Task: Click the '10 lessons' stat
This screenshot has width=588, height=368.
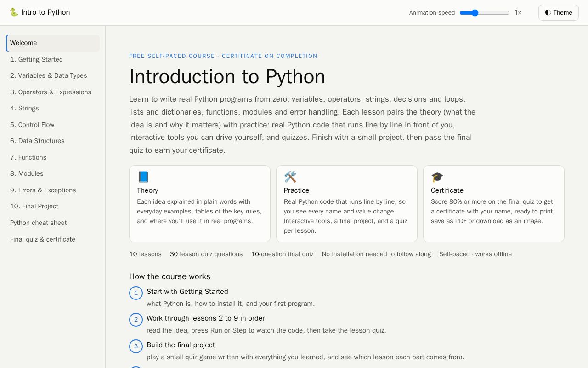Action: [145, 254]
